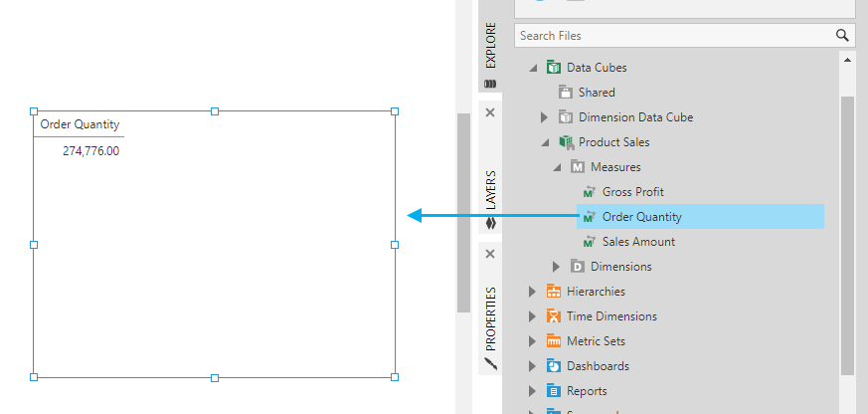Screen dimensions: 868x414
Task: Select Gross Profit measure
Action: (632, 192)
